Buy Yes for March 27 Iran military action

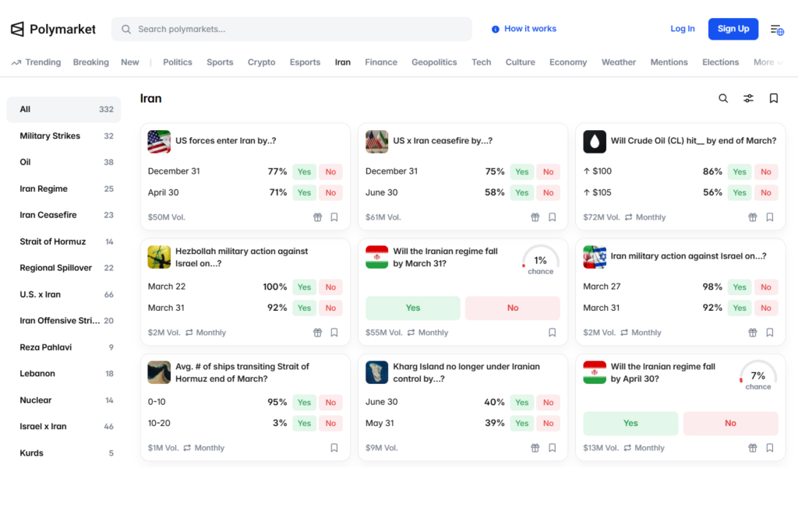coord(740,287)
